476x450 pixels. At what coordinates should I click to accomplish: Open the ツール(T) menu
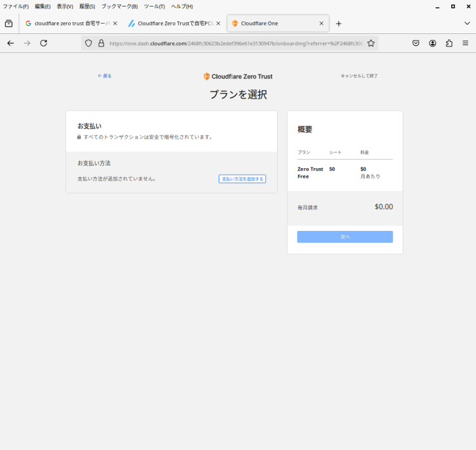pyautogui.click(x=155, y=7)
